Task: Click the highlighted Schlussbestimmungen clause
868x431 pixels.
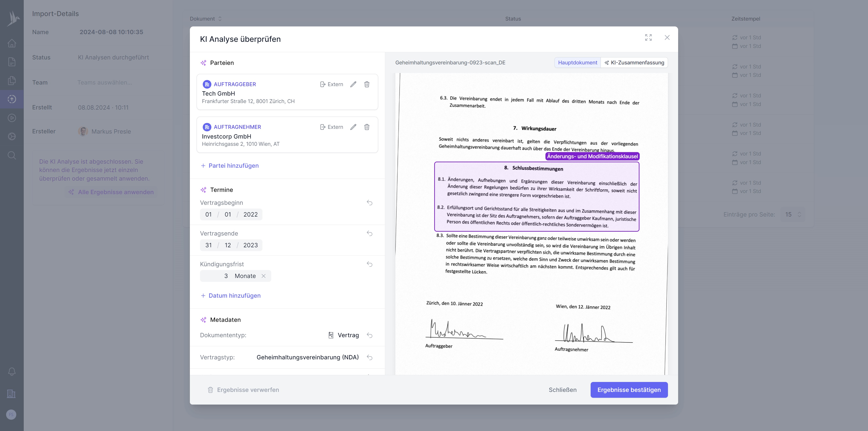Action: [537, 197]
